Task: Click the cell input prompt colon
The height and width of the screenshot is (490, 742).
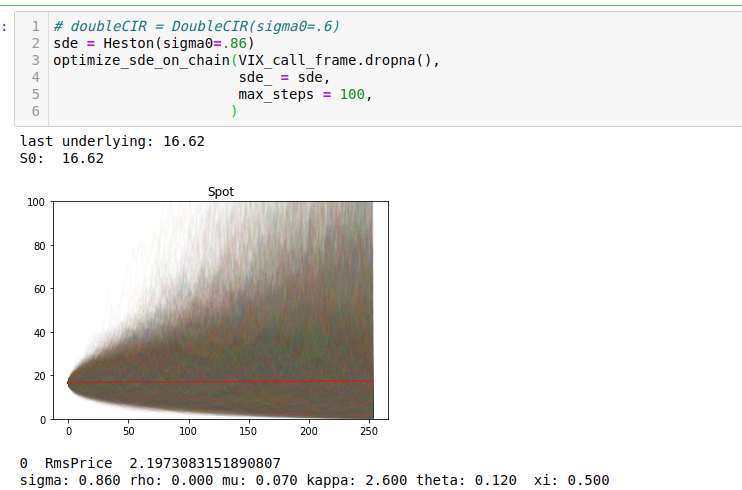Action: coord(4,27)
